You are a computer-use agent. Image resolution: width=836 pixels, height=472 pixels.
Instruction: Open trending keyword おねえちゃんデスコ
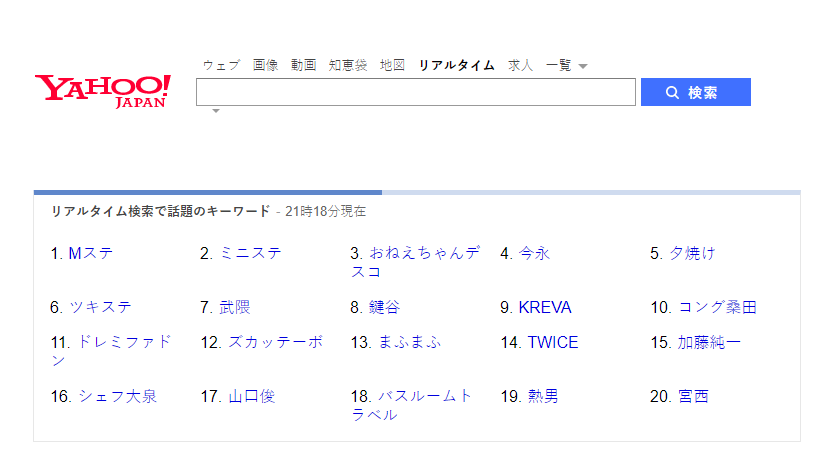(x=415, y=262)
